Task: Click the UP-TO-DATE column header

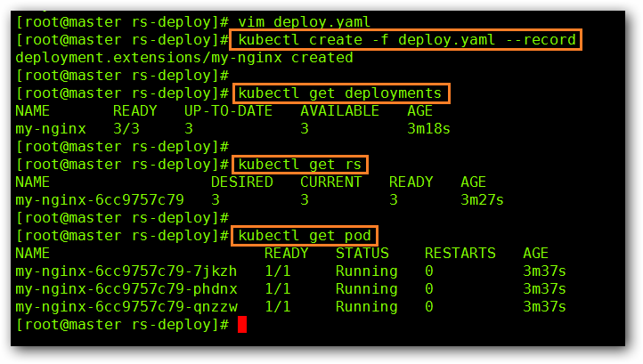Action: click(x=229, y=111)
